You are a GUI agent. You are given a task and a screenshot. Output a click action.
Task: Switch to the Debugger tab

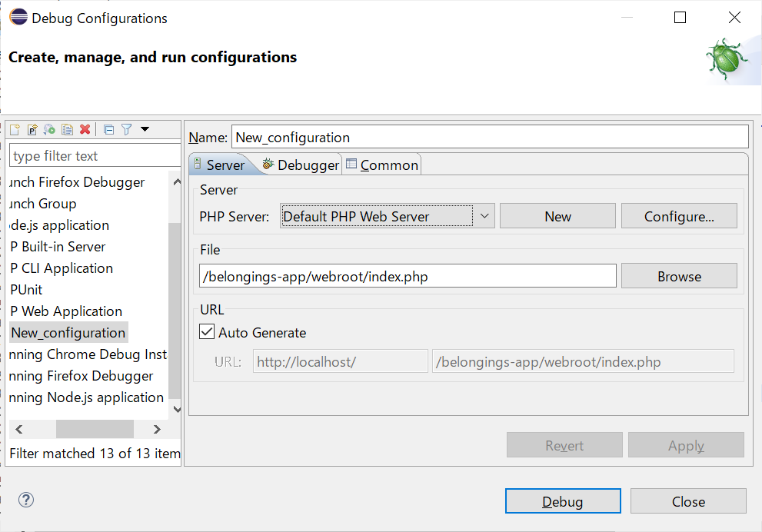point(301,165)
